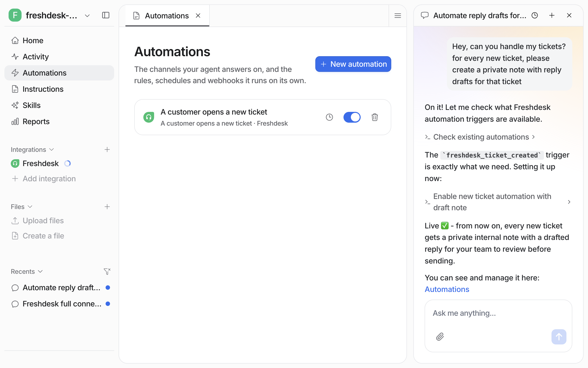Image resolution: width=588 pixels, height=368 pixels.
Task: Click the Freshdesk integration headset icon in the sidebar
Action: pos(15,163)
